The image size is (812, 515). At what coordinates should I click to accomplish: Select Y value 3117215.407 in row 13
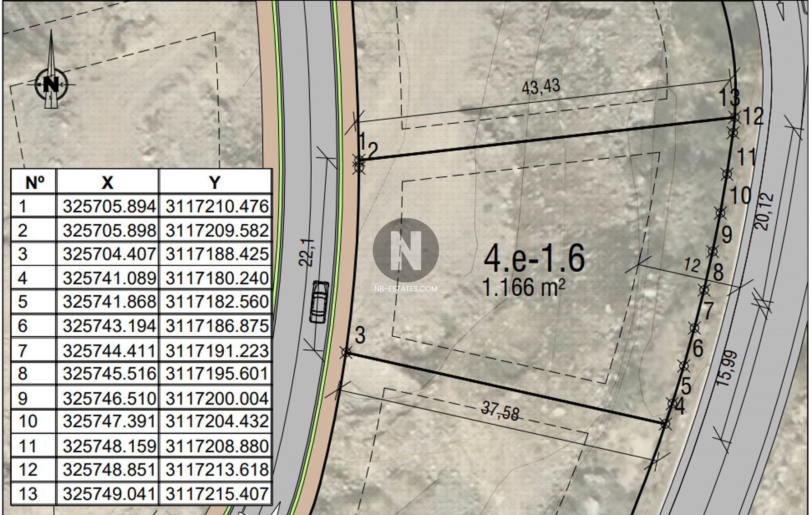pyautogui.click(x=217, y=494)
